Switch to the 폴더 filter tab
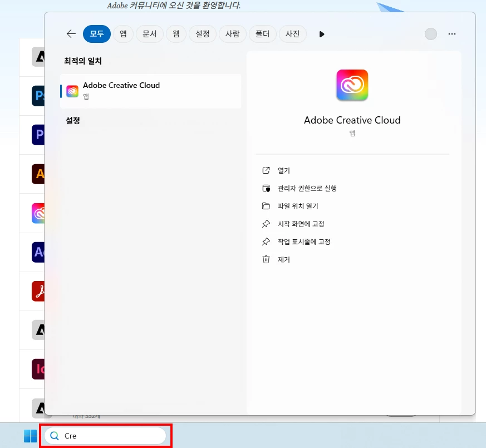The height and width of the screenshot is (448, 486). pyautogui.click(x=262, y=34)
